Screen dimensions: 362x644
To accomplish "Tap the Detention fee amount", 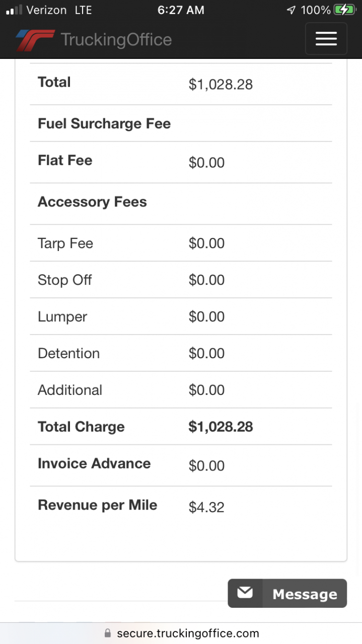I will 206,353.
